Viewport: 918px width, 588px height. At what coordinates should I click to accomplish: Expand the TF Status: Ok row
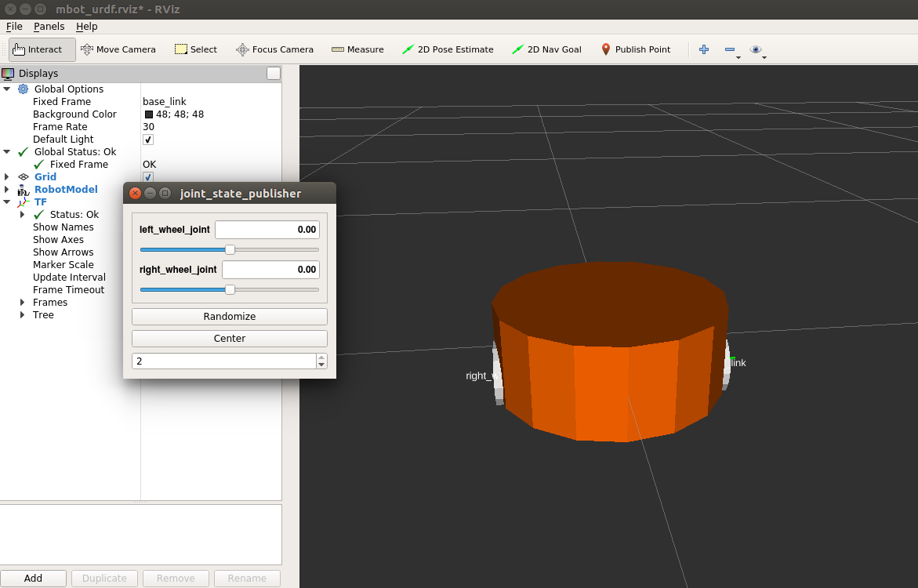(22, 214)
